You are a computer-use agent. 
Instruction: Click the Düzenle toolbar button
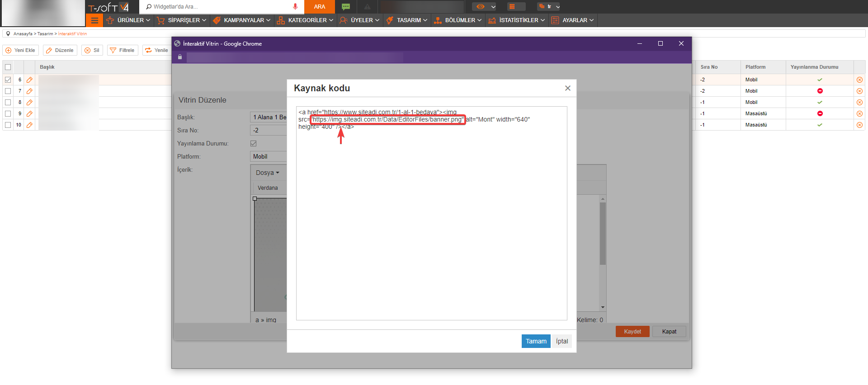tap(60, 50)
